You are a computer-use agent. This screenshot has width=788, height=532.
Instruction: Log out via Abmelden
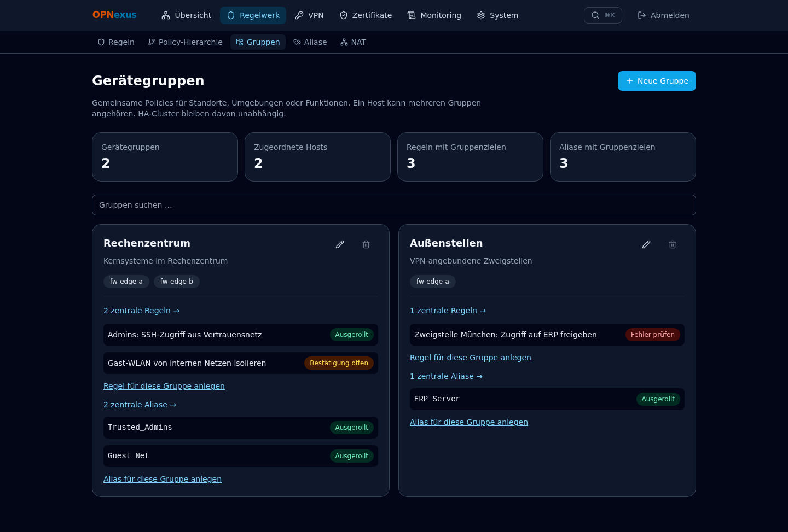(663, 15)
